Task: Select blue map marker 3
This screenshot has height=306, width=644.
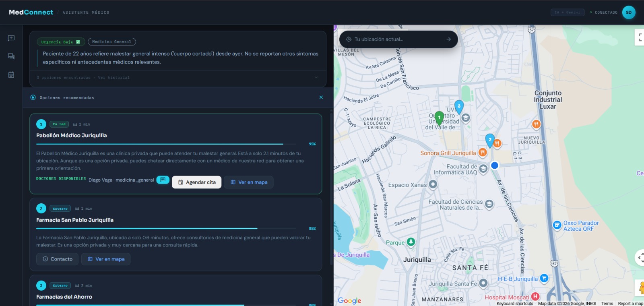Action: [459, 107]
